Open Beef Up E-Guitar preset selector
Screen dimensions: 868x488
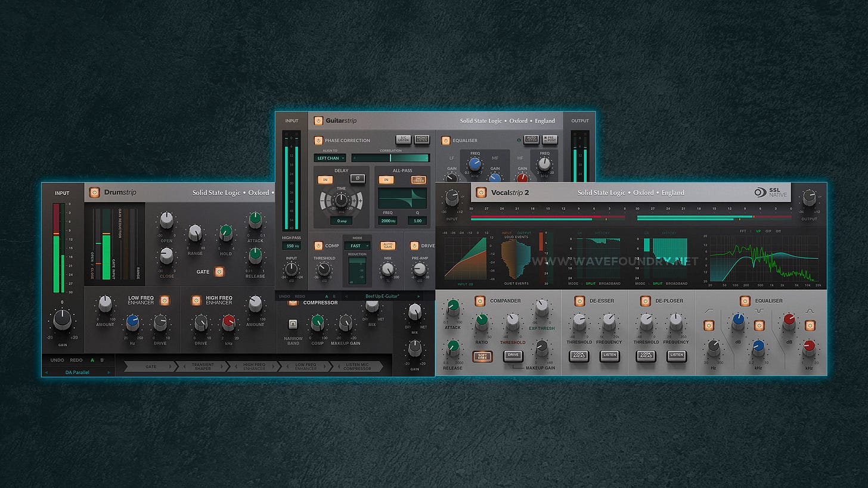[x=382, y=296]
